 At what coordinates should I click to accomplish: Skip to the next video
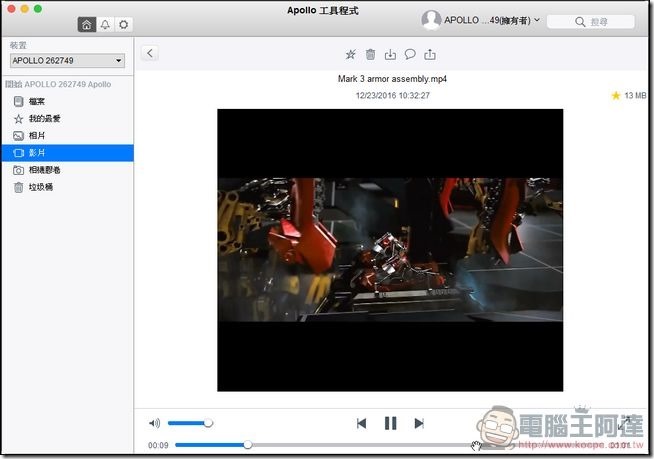419,423
